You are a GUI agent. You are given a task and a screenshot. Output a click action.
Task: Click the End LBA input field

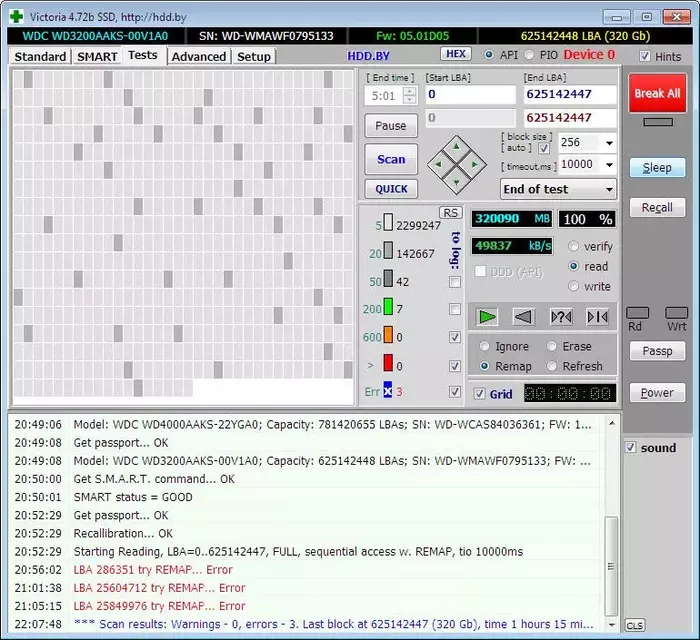(570, 95)
